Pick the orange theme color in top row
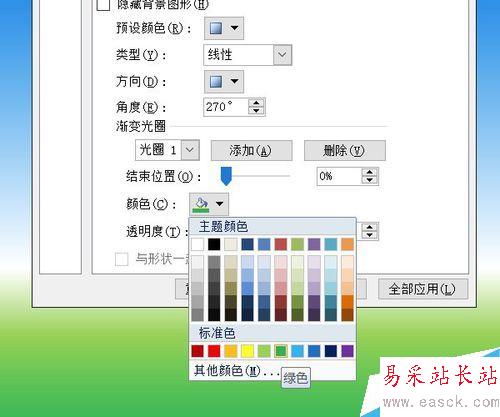This screenshot has height=417, width=500. click(x=347, y=244)
